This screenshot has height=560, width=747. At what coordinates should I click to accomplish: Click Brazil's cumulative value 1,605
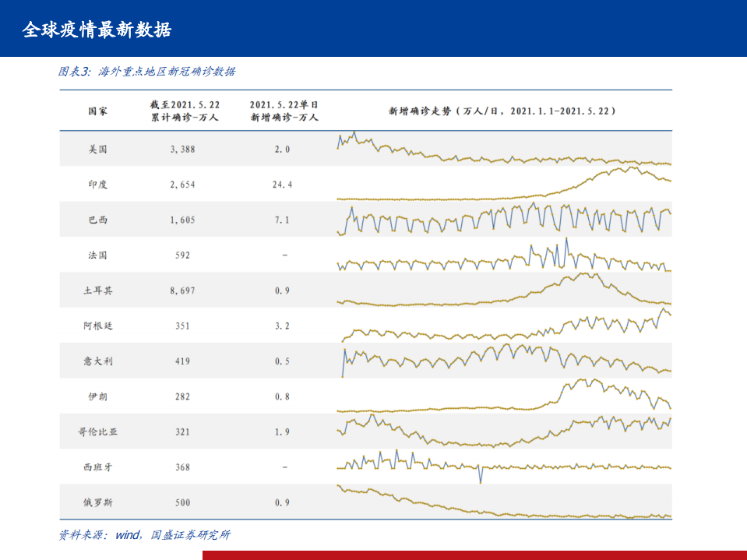(181, 220)
